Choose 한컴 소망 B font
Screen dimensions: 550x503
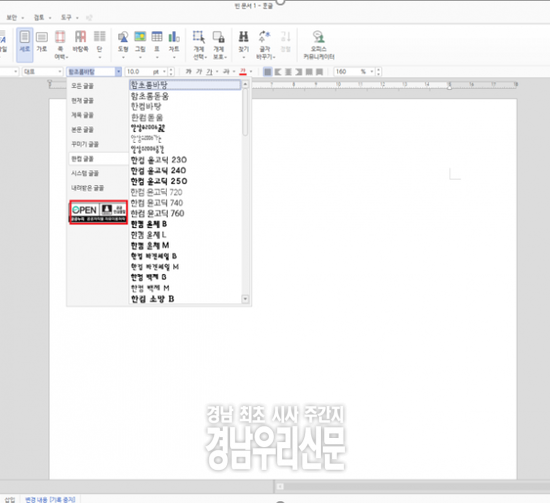(x=153, y=299)
